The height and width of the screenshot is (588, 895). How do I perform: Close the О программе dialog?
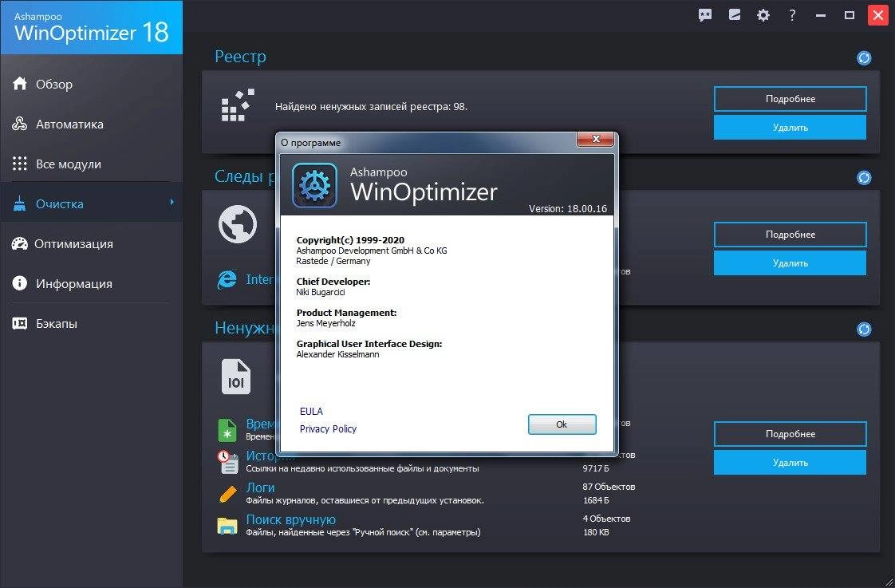pyautogui.click(x=596, y=140)
